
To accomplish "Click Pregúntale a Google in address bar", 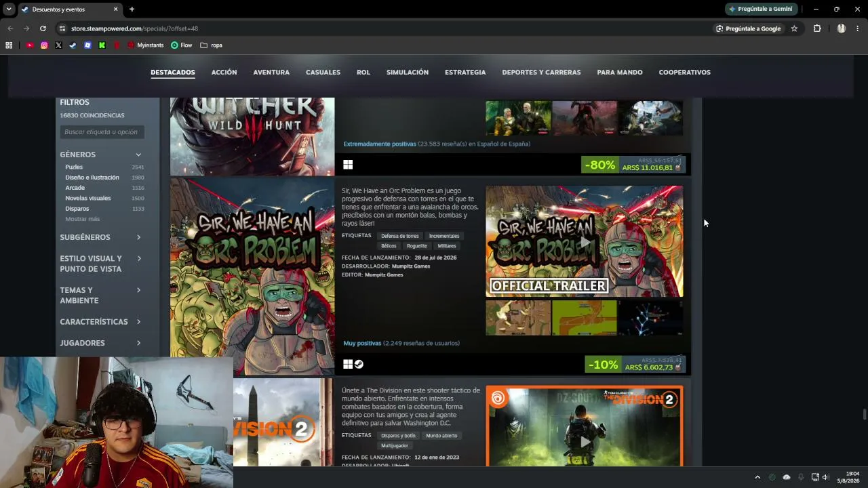I will click(x=748, y=28).
